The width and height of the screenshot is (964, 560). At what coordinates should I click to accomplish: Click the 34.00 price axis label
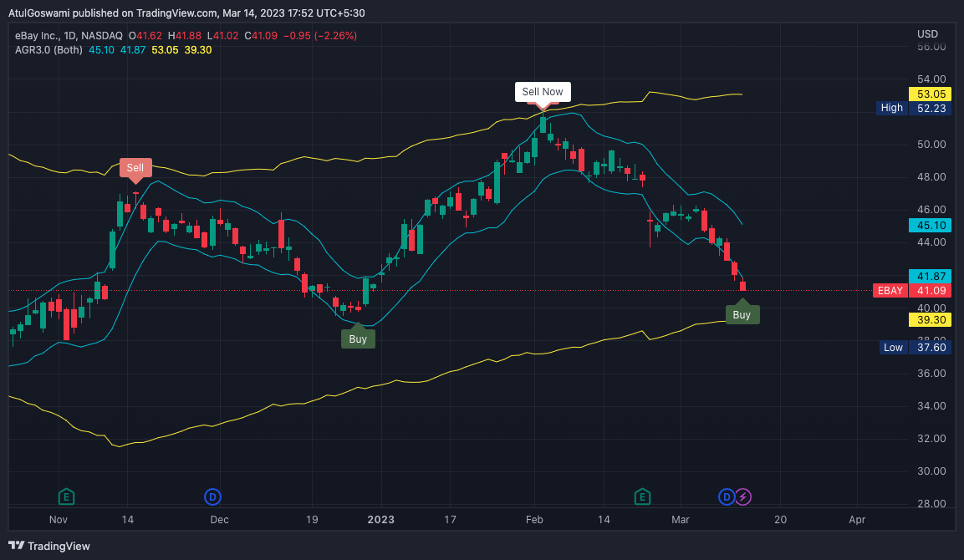(x=931, y=405)
